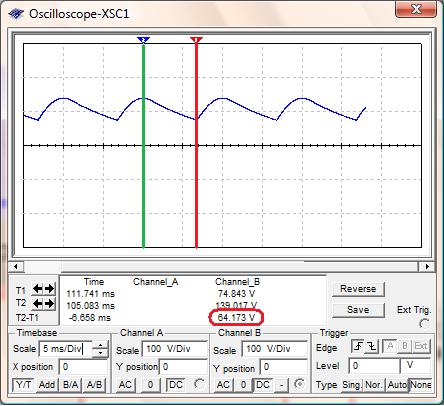Click the Timebase Scale field

pyautogui.click(x=65, y=349)
